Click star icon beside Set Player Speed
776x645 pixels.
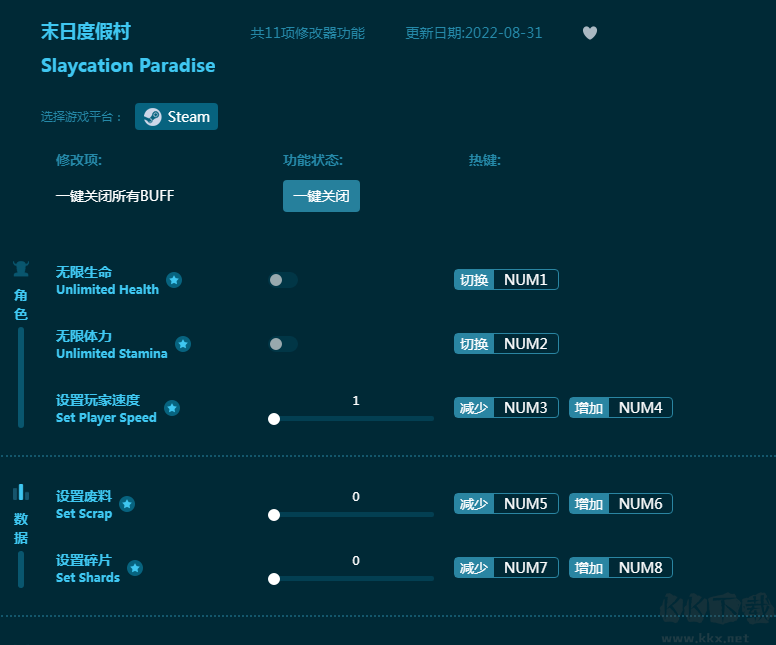172,408
